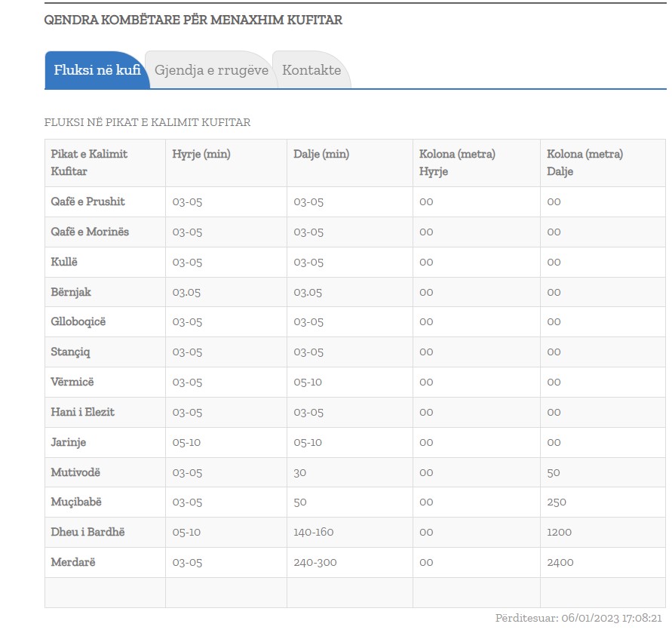672x636 pixels.
Task: Click Dheu i Bardhë exit queue 1200 cell
Action: point(560,532)
